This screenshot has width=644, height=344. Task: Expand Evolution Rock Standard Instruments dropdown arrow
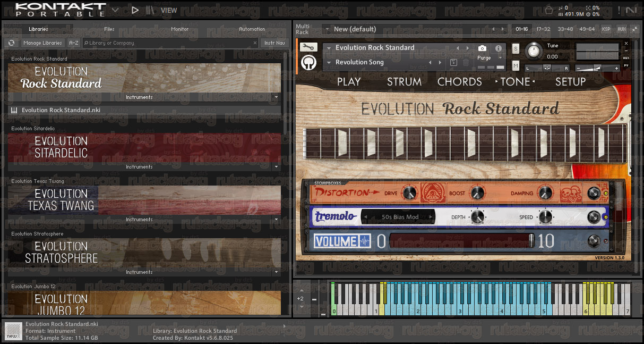276,97
